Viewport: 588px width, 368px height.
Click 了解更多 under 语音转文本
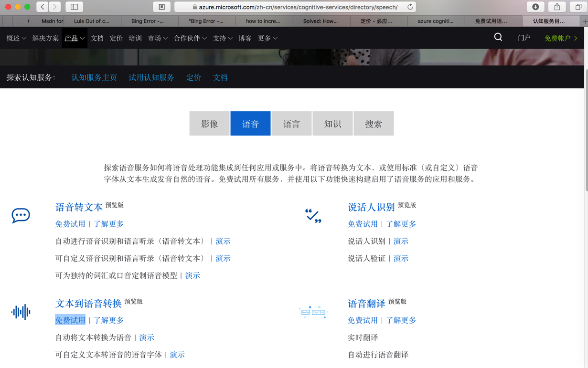tap(108, 224)
